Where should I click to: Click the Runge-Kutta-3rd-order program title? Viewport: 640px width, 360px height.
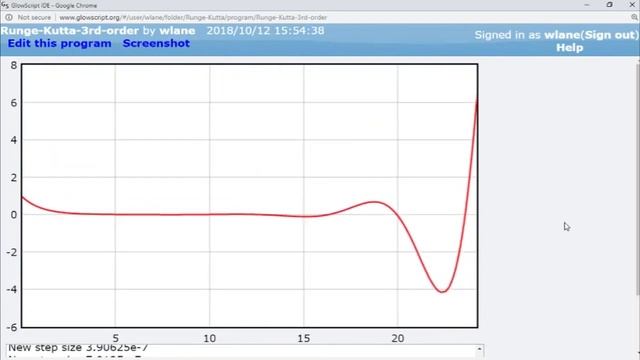click(x=69, y=31)
